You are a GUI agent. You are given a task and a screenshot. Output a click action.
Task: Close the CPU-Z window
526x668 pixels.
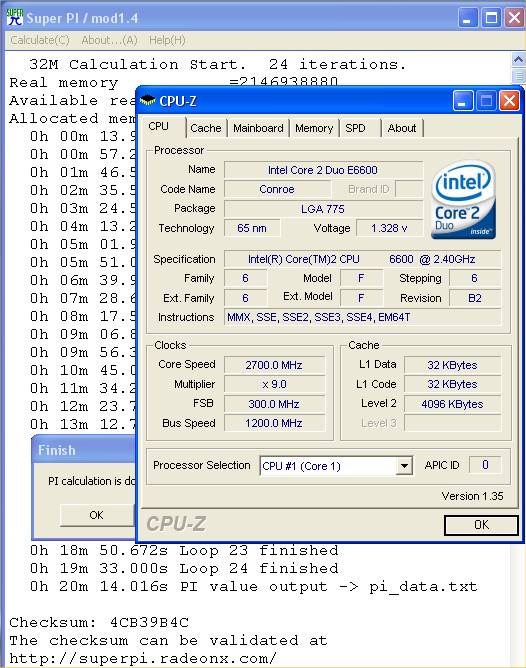[x=509, y=101]
